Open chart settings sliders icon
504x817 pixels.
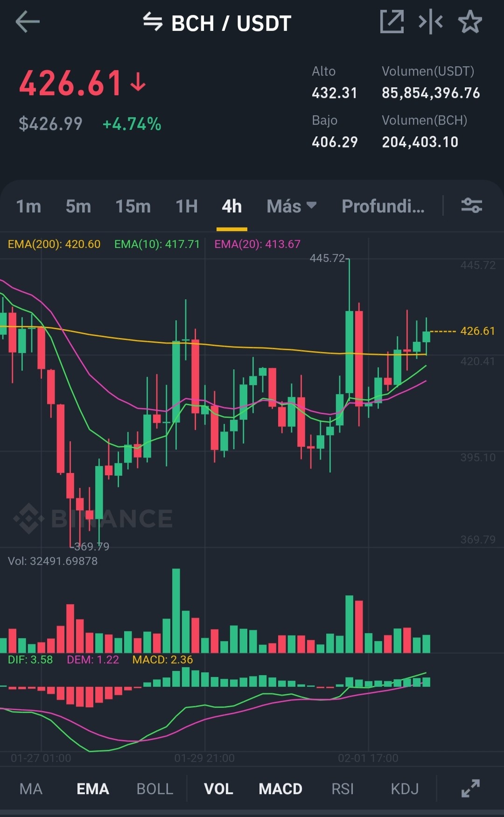pos(472,205)
